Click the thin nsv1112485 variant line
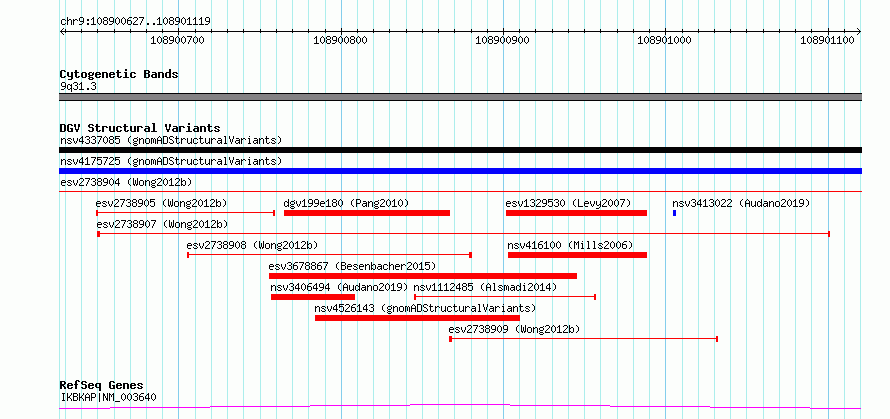This screenshot has height=419, width=890. tap(505, 297)
